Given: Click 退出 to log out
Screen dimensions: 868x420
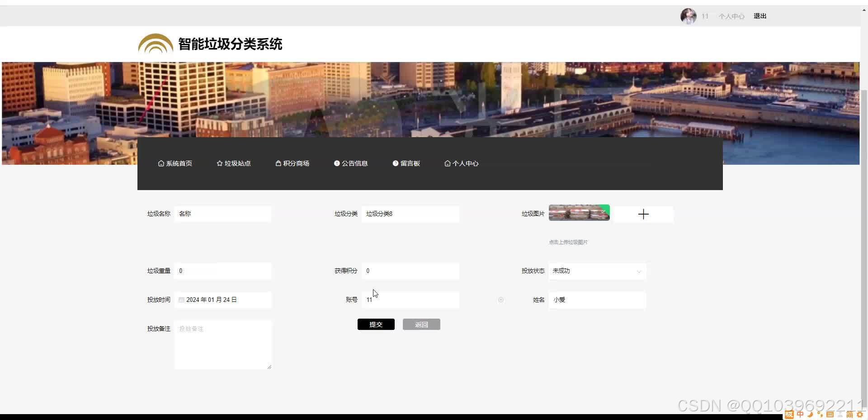Looking at the screenshot, I should pyautogui.click(x=759, y=16).
